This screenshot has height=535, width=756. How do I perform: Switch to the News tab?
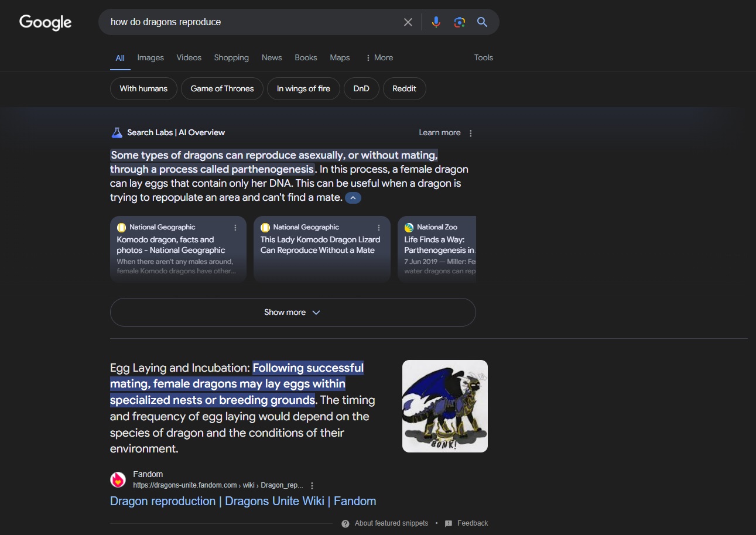point(272,57)
